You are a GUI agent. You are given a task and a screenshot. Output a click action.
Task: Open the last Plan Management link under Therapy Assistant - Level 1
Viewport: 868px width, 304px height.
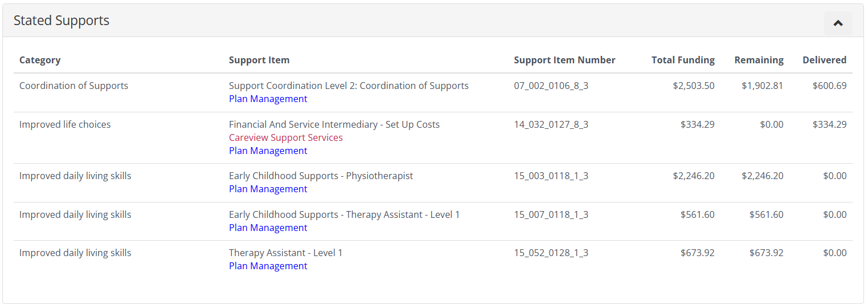pos(268,266)
